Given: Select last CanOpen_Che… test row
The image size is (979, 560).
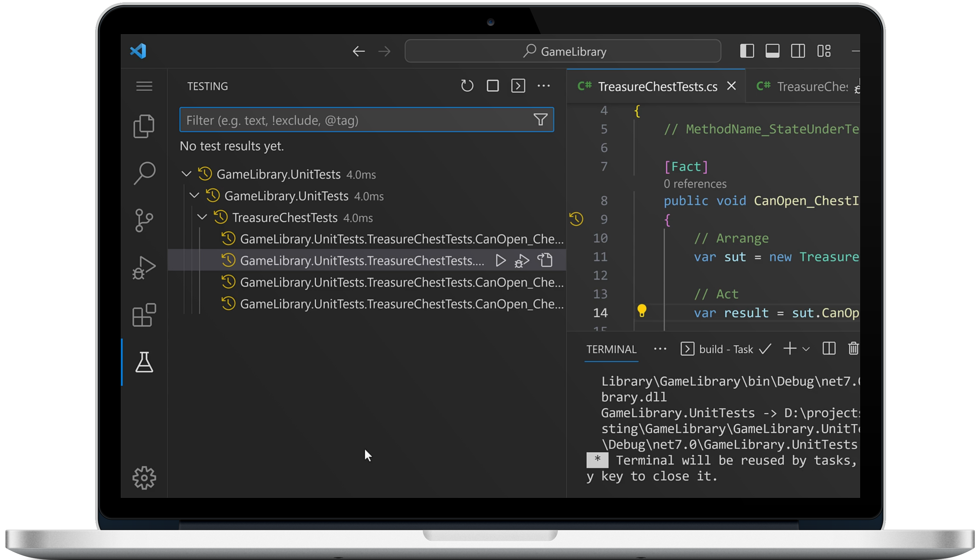Looking at the screenshot, I should [367, 304].
